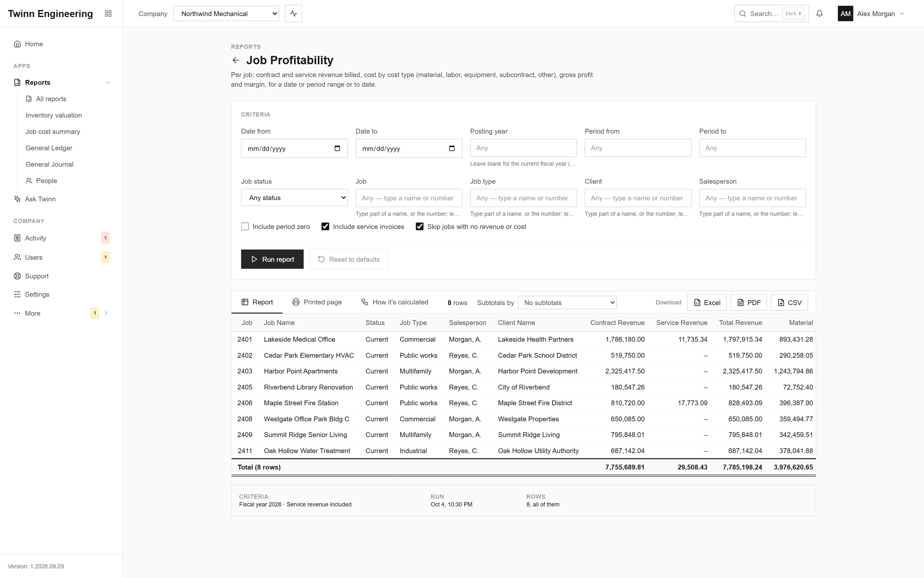Click client cell Westgate Properties
This screenshot has width=924, height=578.
528,419
